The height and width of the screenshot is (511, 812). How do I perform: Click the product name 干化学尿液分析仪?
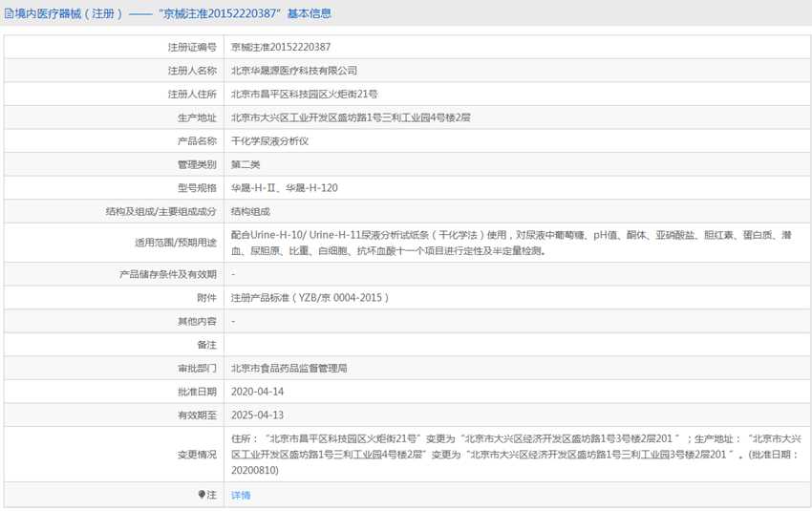(269, 141)
